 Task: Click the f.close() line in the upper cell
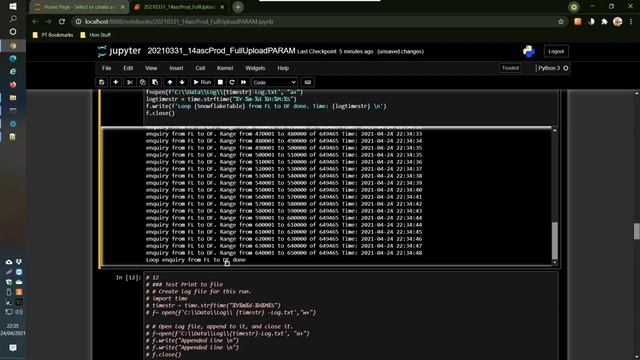click(160, 113)
